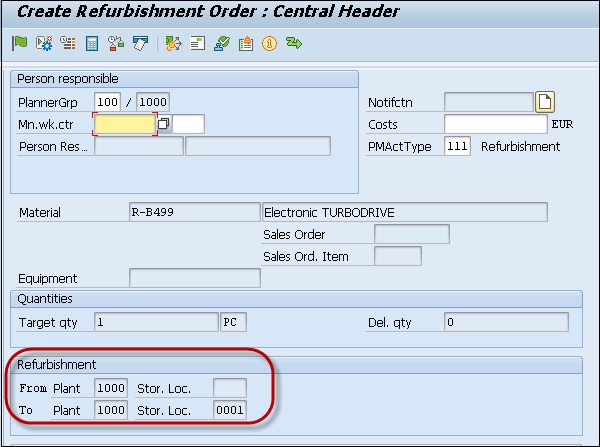Click the Costs input field
This screenshot has width=600, height=447.
point(495,124)
